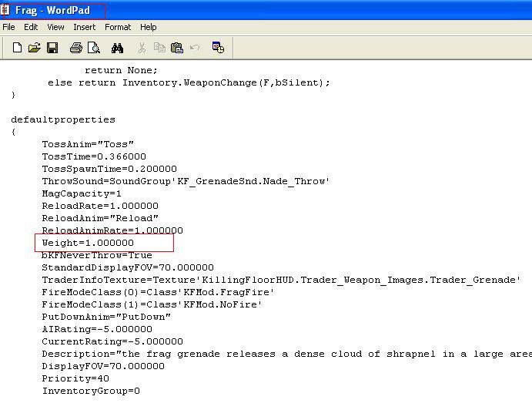Place cursor on the Weight=1.000000 line

pos(88,244)
